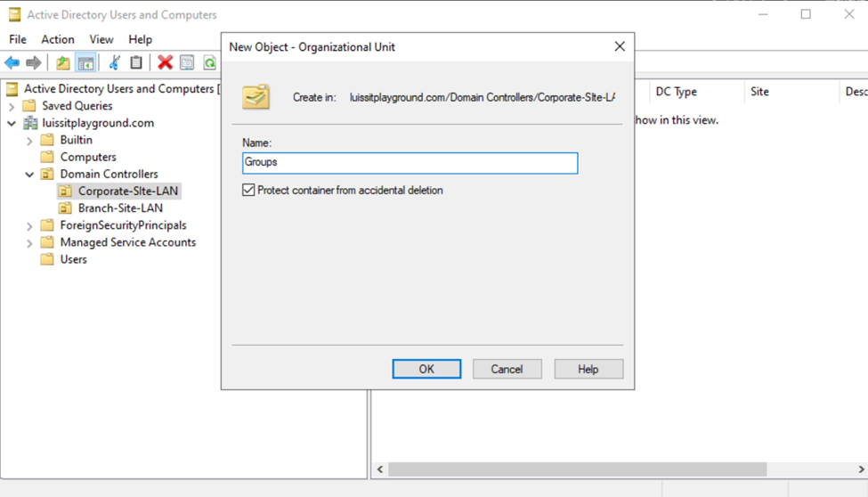The width and height of the screenshot is (868, 497).
Task: Click the scrollbar left arrow in details pane
Action: 380,469
